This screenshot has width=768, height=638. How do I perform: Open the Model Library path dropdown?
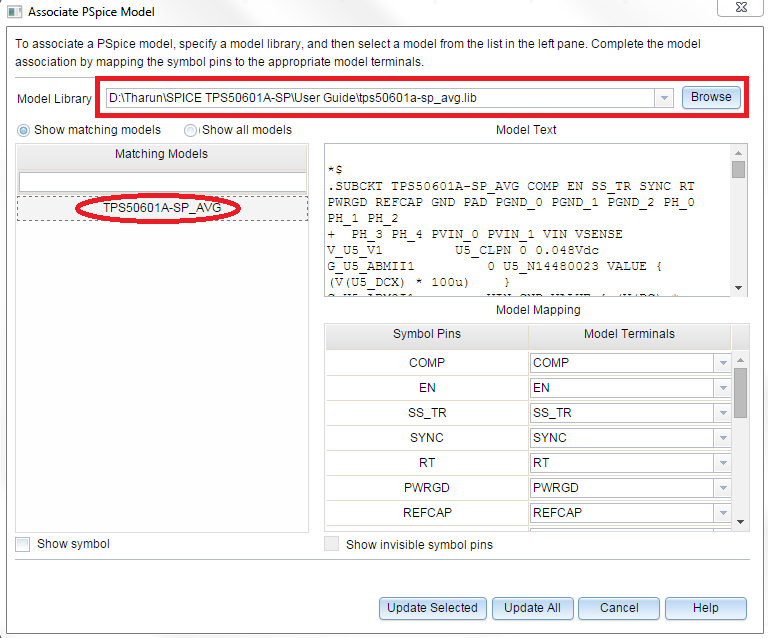tap(663, 98)
